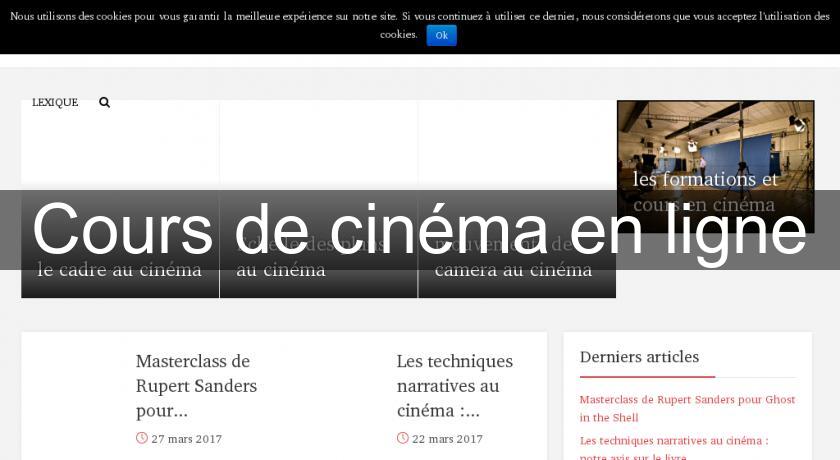The height and width of the screenshot is (460, 840).
Task: Open 'Masterclass de Rupert Sanders pour...' article title
Action: coord(196,385)
